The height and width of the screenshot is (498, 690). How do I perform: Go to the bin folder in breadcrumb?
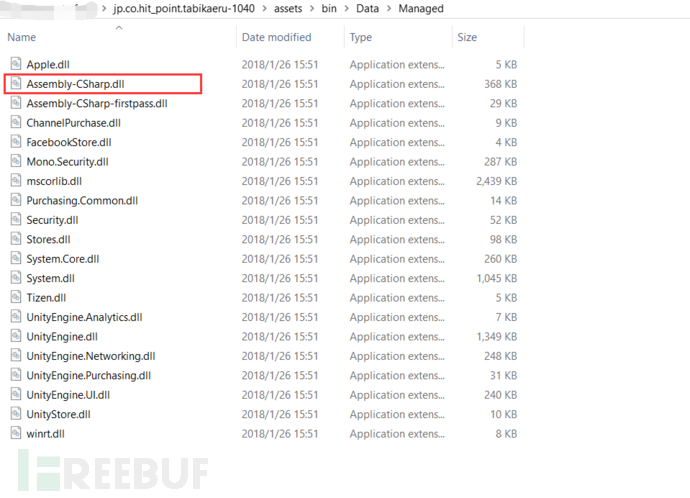tap(329, 8)
